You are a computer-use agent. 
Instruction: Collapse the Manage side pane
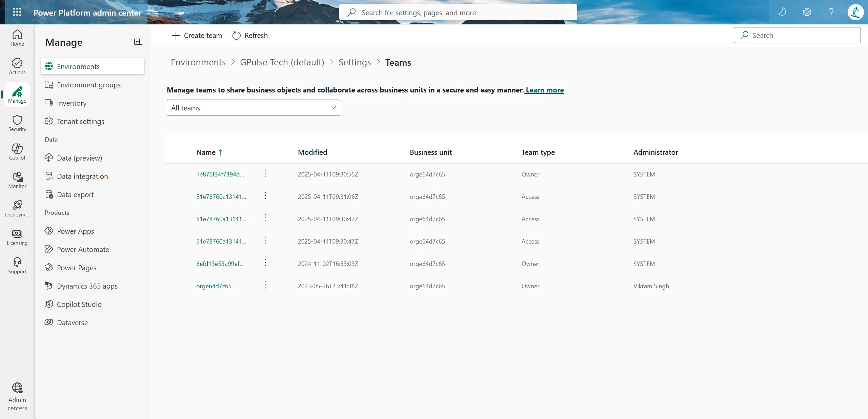click(x=138, y=42)
